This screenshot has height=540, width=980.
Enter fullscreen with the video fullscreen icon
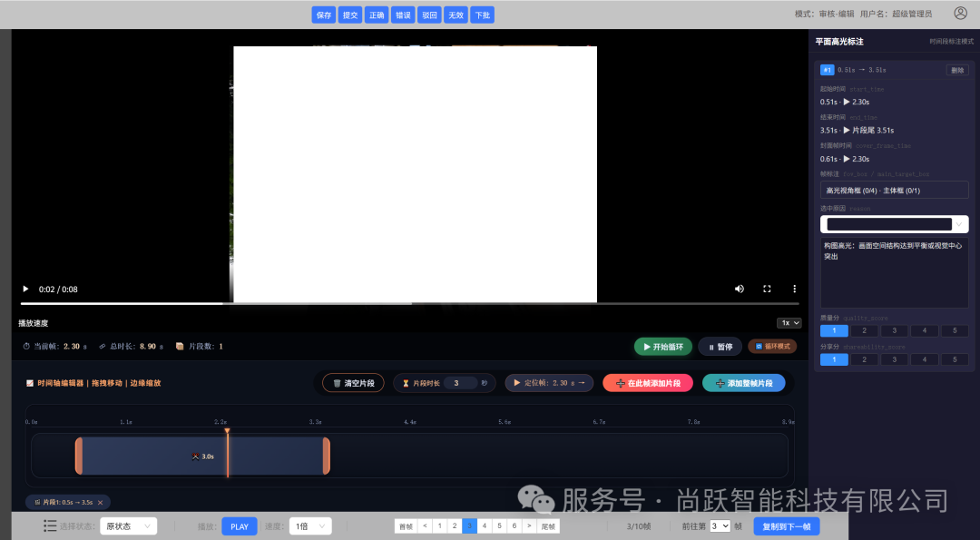[767, 289]
